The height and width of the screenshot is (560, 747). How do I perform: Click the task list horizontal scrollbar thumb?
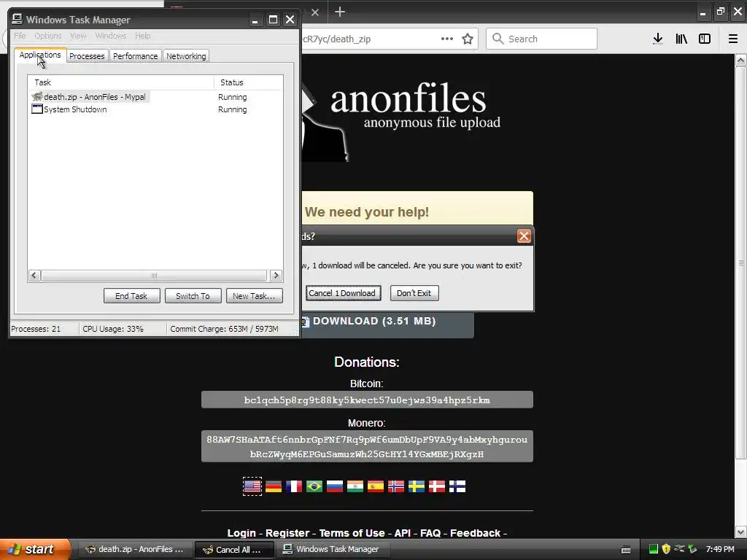coord(154,275)
